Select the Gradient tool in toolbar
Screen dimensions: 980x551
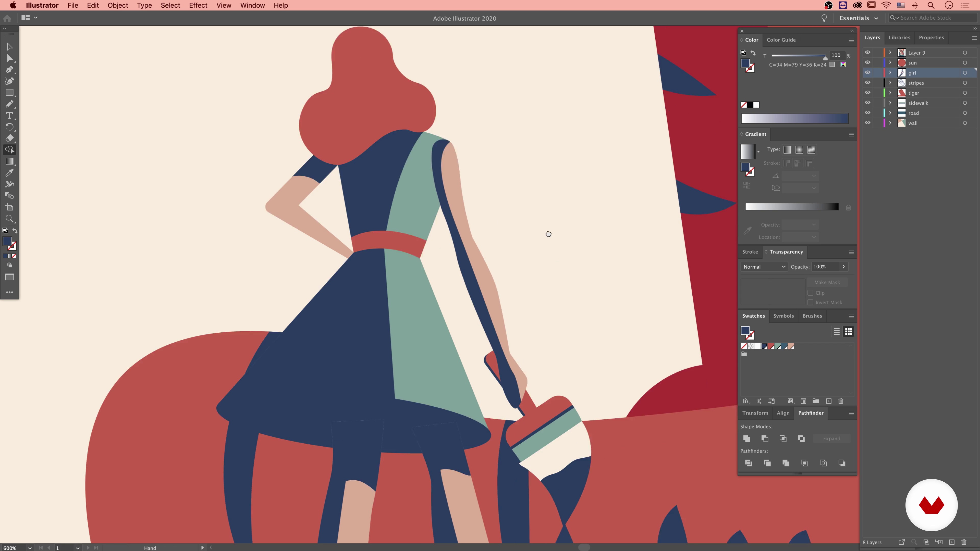(x=9, y=161)
